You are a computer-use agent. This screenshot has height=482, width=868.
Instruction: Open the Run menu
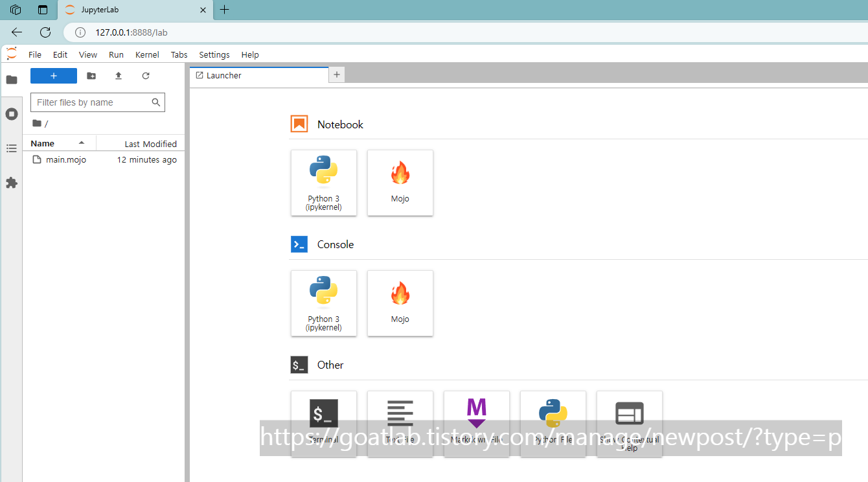coord(116,54)
